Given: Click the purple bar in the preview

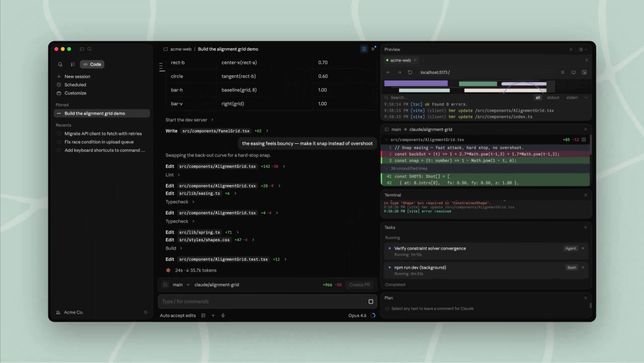Looking at the screenshot, I should pos(416,84).
